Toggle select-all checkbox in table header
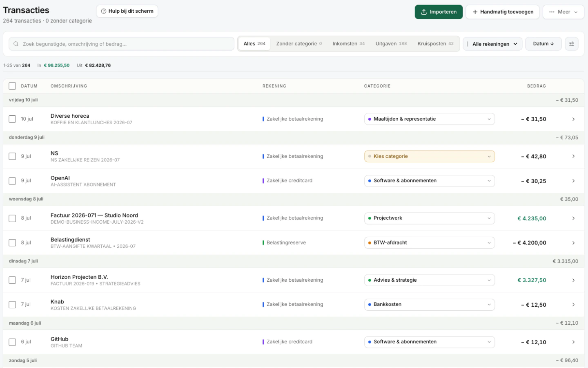 (x=12, y=86)
